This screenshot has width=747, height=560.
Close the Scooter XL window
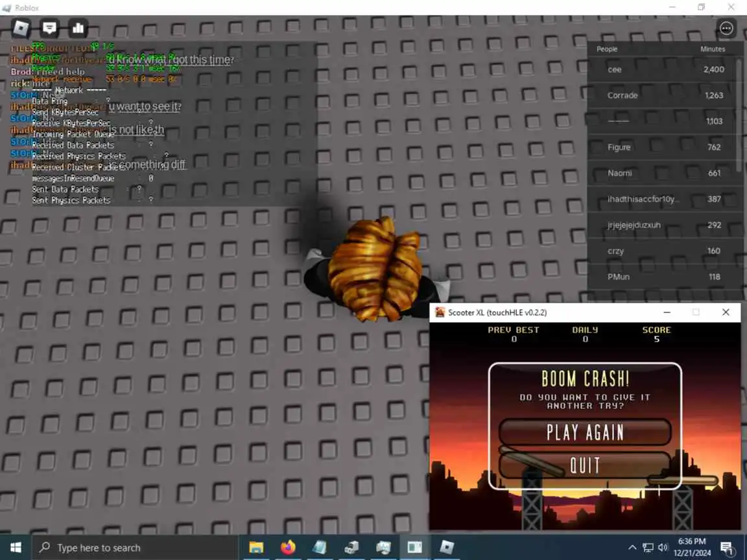point(726,312)
